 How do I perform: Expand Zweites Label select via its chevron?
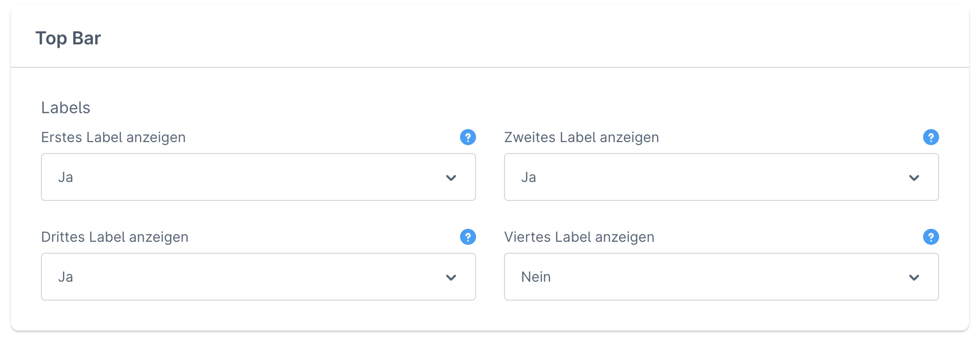click(x=914, y=178)
